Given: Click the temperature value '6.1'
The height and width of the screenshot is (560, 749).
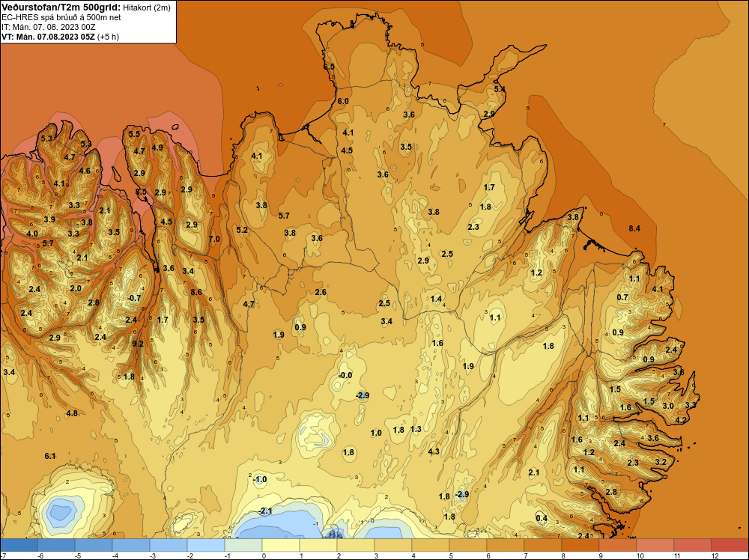Looking at the screenshot, I should (50, 457).
